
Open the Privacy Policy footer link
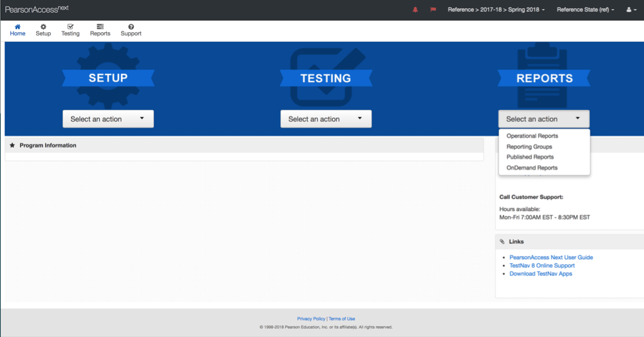click(x=311, y=319)
